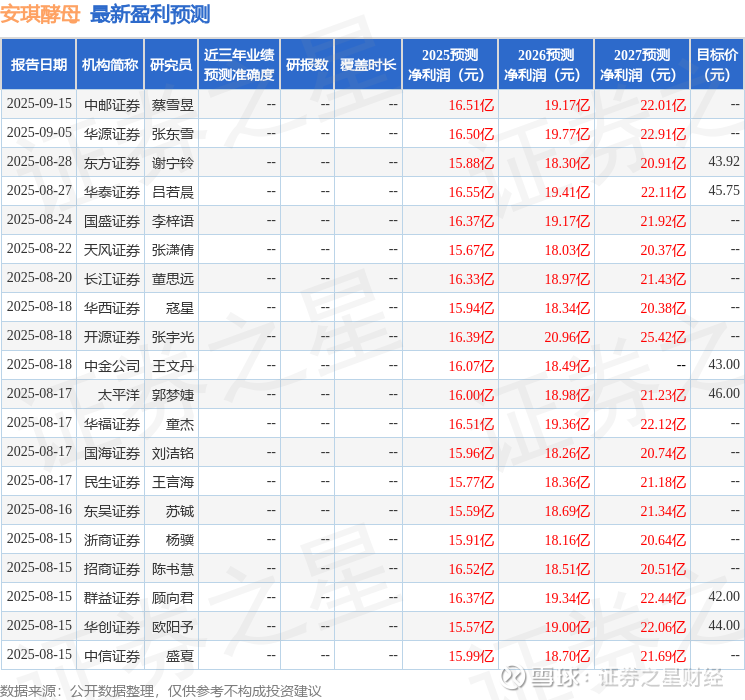Click 2026 forecast value 20.96亿
The width and height of the screenshot is (745, 700).
click(567, 337)
